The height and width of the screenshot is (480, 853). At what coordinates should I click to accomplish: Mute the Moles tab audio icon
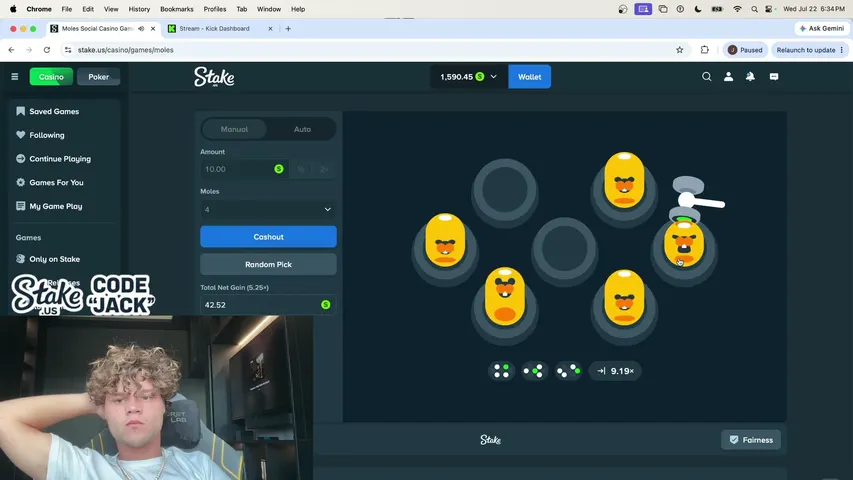(x=141, y=28)
